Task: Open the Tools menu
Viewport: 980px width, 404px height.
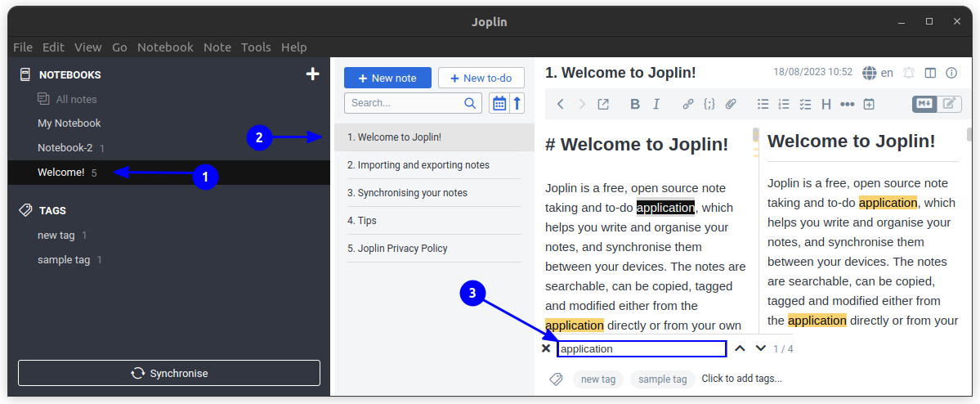Action: pos(257,47)
